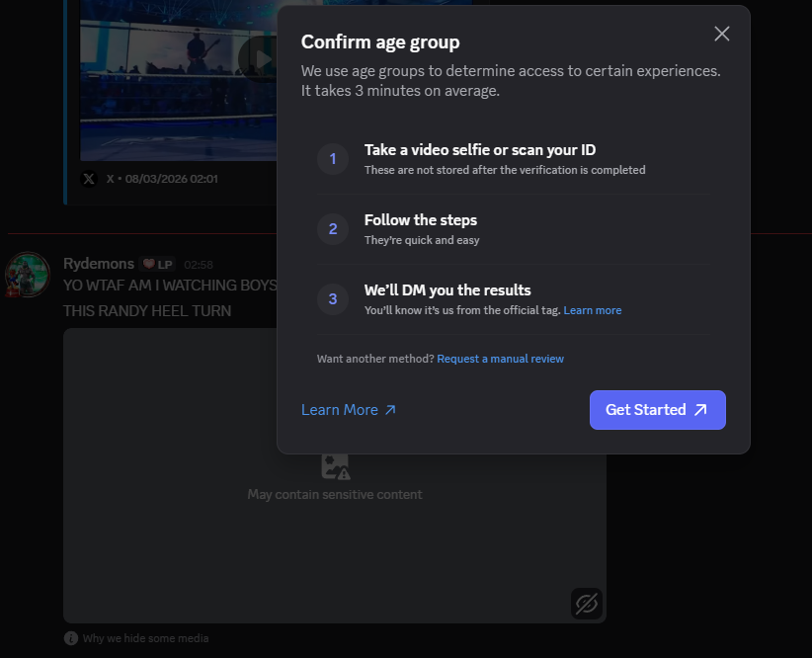Click the X logo icon in embed footer
The height and width of the screenshot is (658, 812).
tap(89, 179)
